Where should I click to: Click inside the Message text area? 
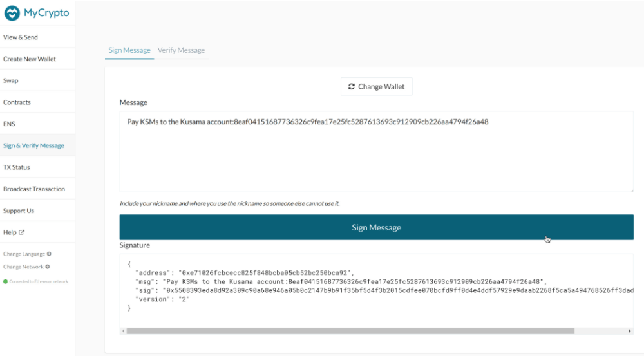coord(376,151)
